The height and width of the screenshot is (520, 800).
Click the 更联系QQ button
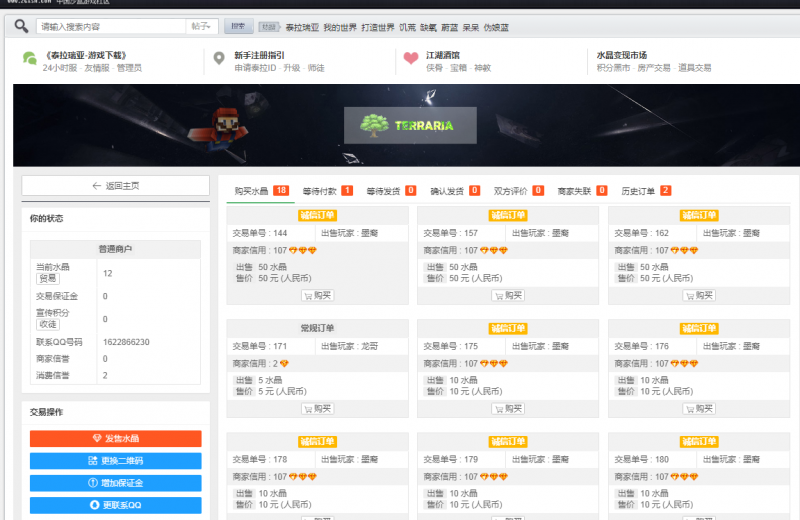[116, 505]
